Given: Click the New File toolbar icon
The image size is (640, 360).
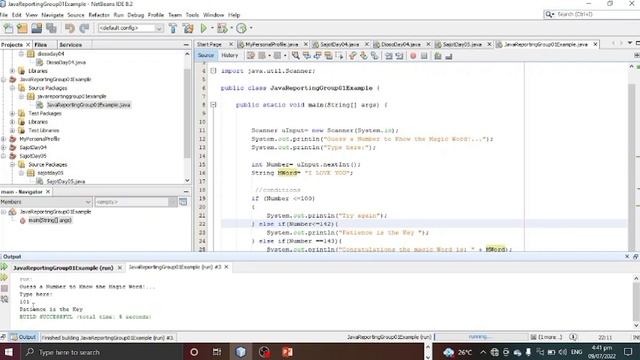Looking at the screenshot, I should point(8,28).
